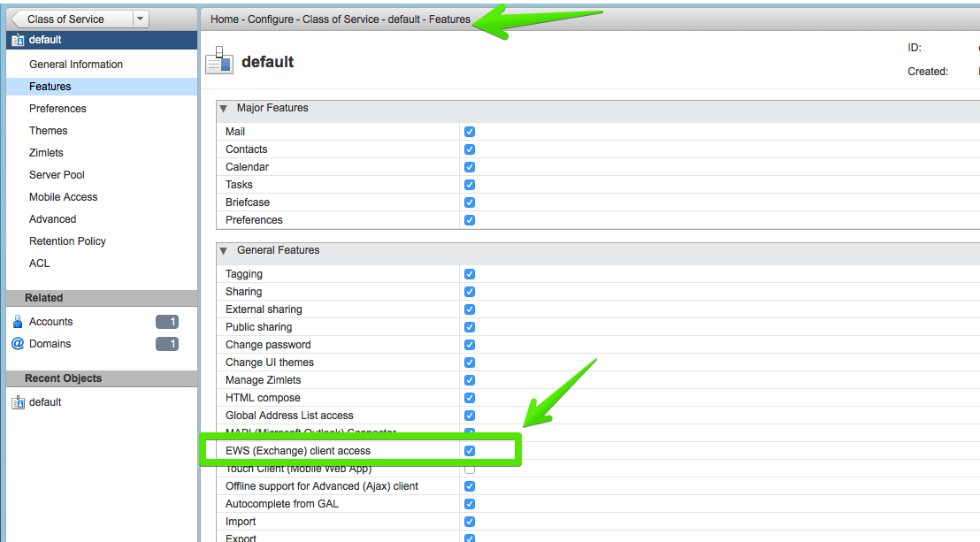Click the Domains count badge
This screenshot has width=980, height=542.
[x=167, y=344]
